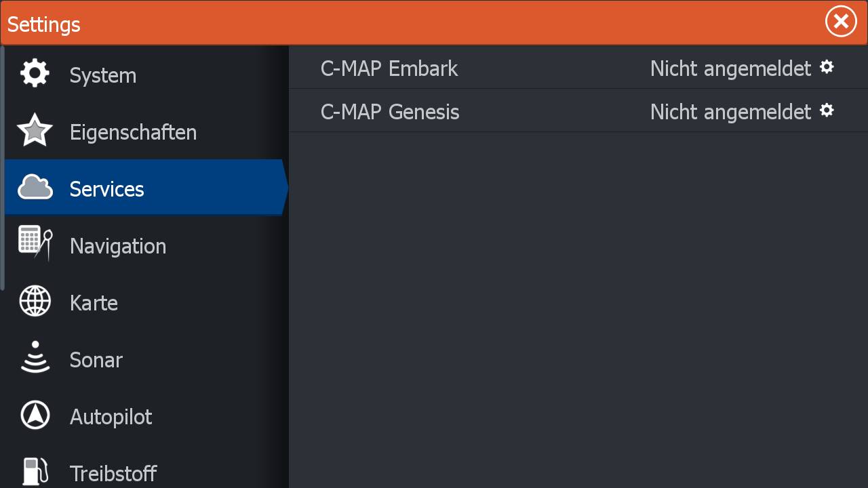Click the Karte globe icon
868x488 pixels.
coord(35,302)
